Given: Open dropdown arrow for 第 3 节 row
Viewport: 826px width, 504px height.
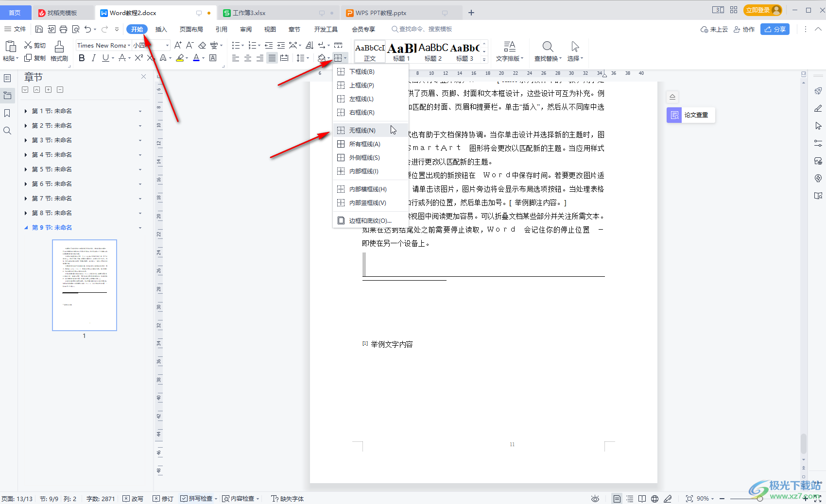Looking at the screenshot, I should pyautogui.click(x=140, y=140).
